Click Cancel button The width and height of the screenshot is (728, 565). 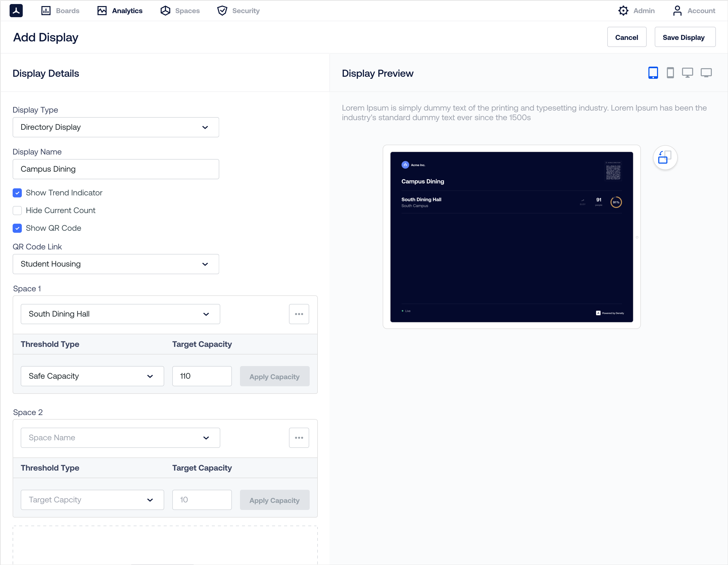pyautogui.click(x=626, y=37)
